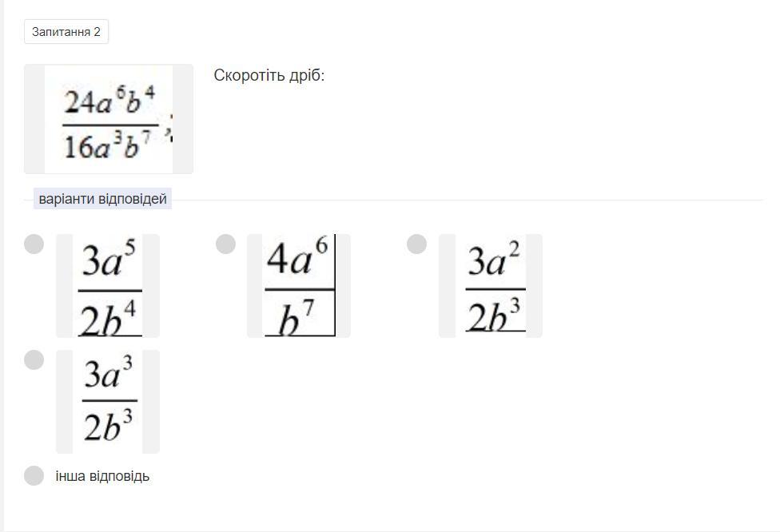Click the 'інша відповідь' option text
The image size is (780, 532).
[102, 476]
